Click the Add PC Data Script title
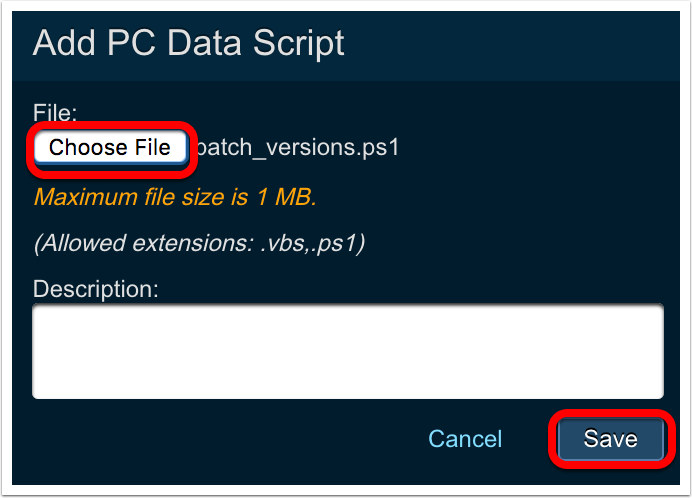 point(189,43)
